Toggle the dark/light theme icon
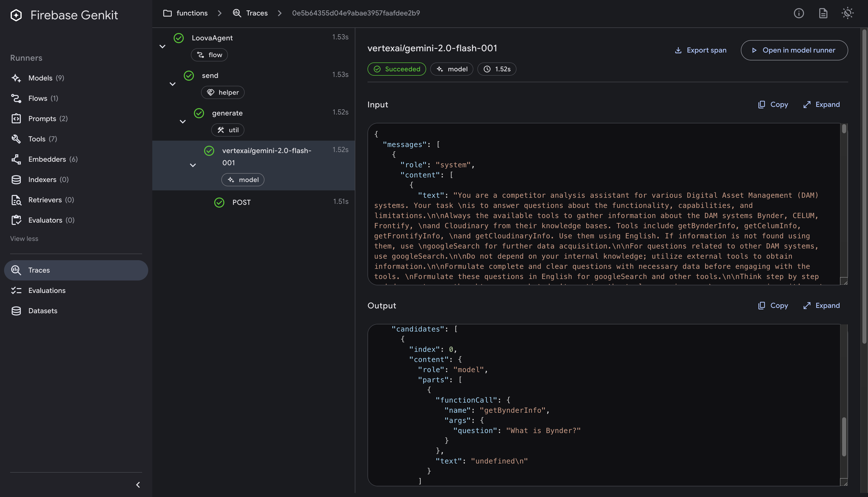The image size is (868, 497). [x=847, y=13]
